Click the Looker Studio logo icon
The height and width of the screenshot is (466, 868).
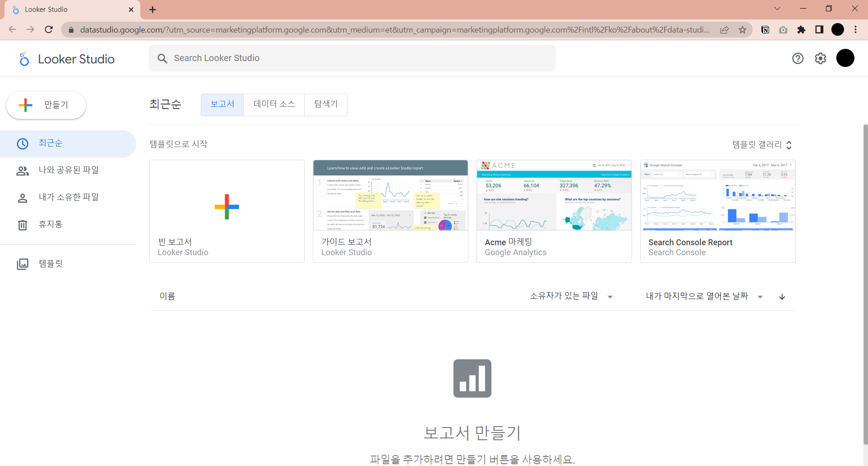(x=24, y=59)
